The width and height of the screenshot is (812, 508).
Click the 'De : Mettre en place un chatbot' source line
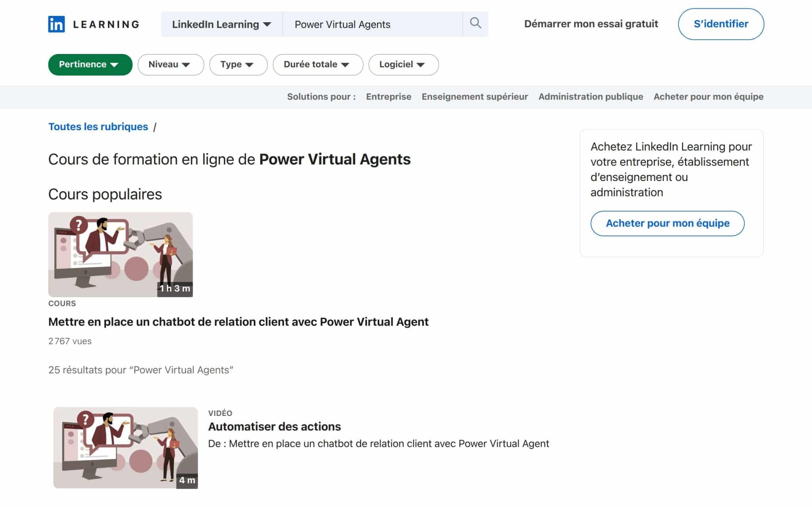[378, 443]
